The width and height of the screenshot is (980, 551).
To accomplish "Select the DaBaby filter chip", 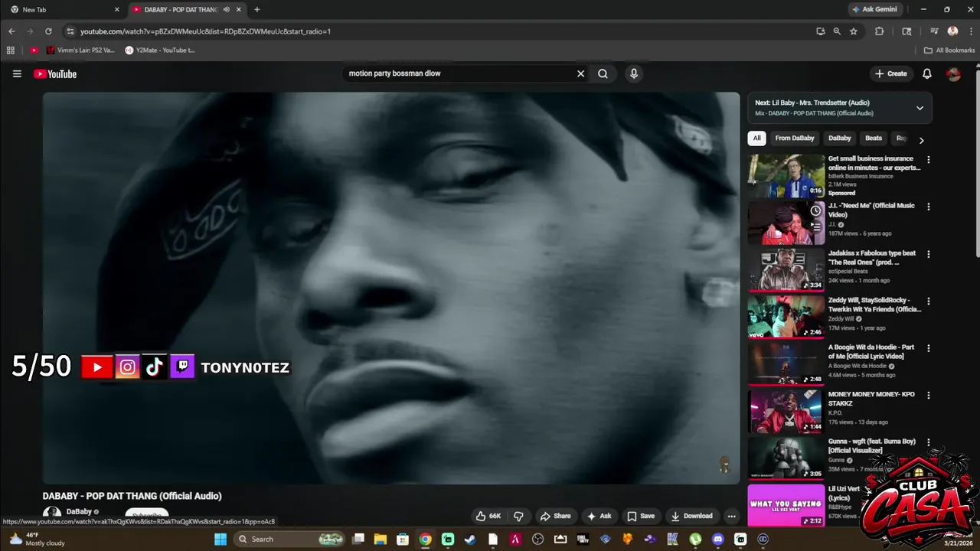I will pos(839,139).
